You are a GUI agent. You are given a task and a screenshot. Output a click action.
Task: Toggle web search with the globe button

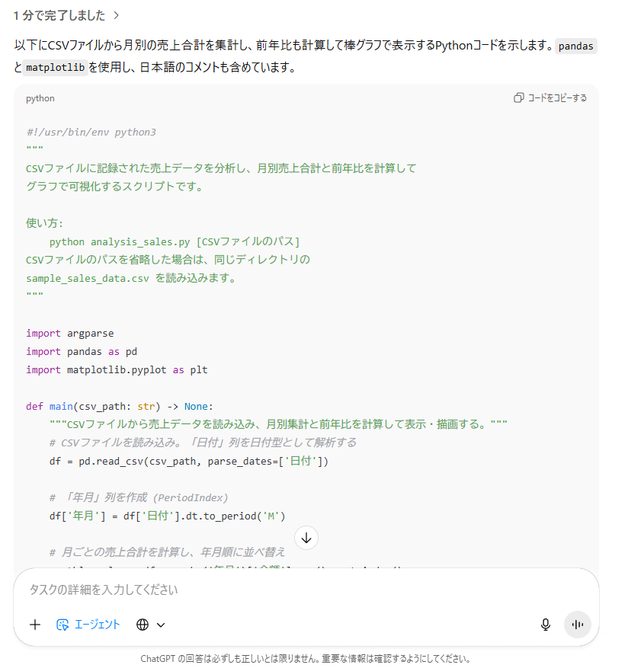click(x=142, y=624)
